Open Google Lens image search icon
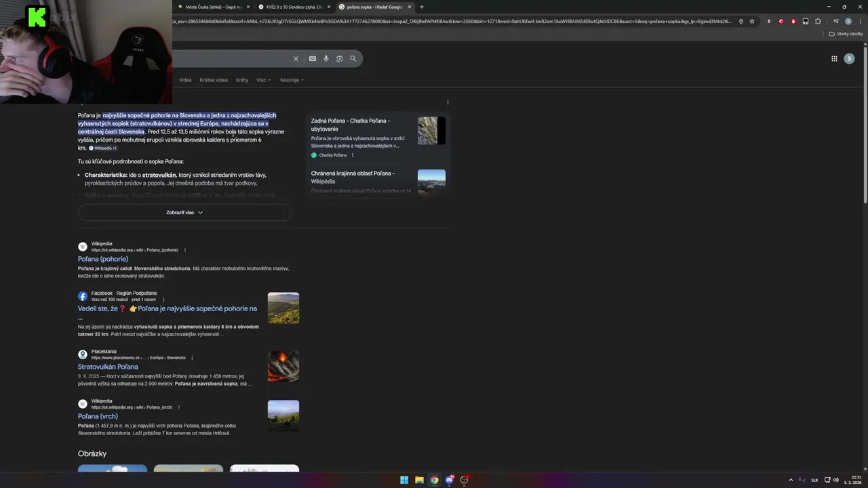 [340, 59]
